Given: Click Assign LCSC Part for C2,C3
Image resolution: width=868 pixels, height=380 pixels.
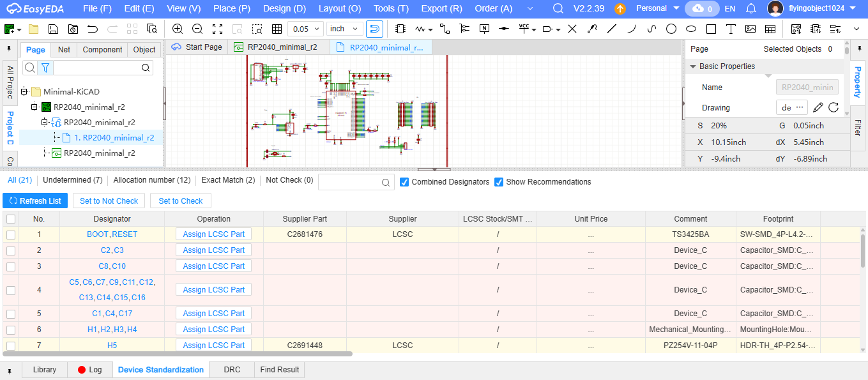Looking at the screenshot, I should [x=213, y=250].
